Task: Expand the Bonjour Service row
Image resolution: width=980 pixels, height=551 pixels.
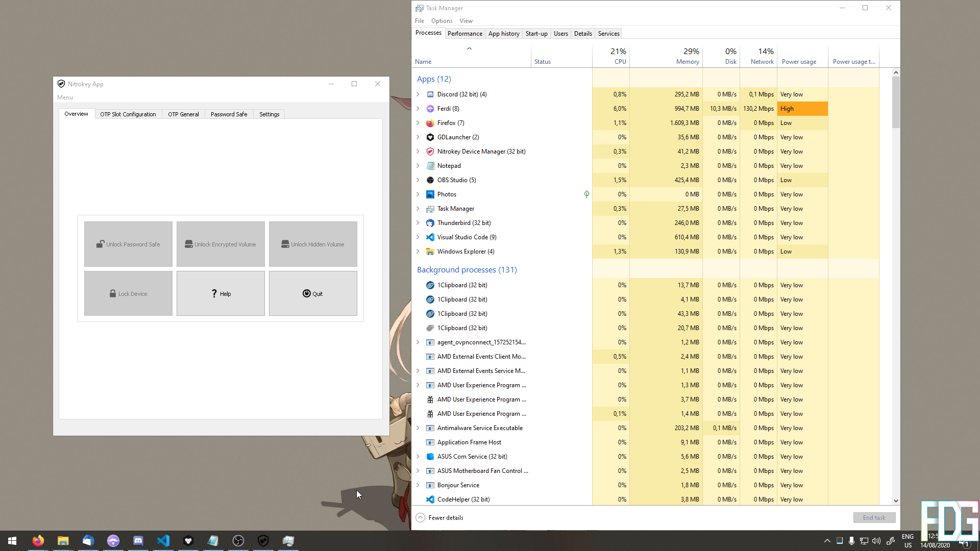Action: tap(418, 485)
